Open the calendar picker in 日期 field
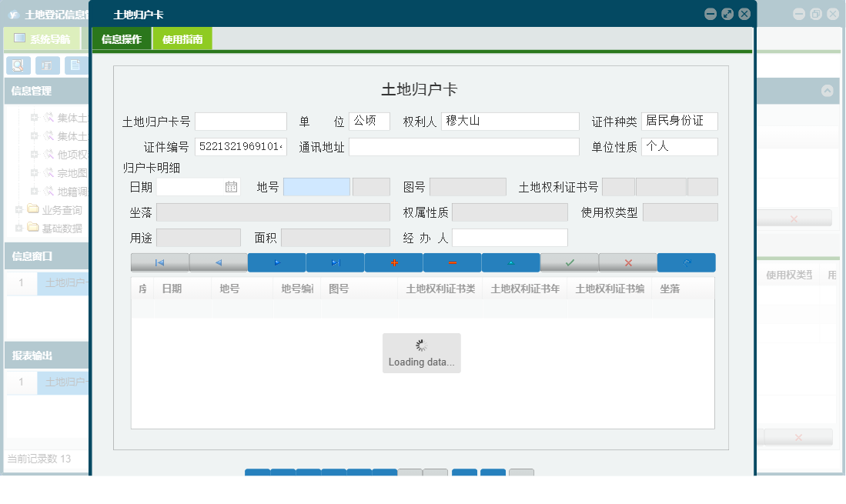This screenshot has width=846, height=504. coord(231,187)
